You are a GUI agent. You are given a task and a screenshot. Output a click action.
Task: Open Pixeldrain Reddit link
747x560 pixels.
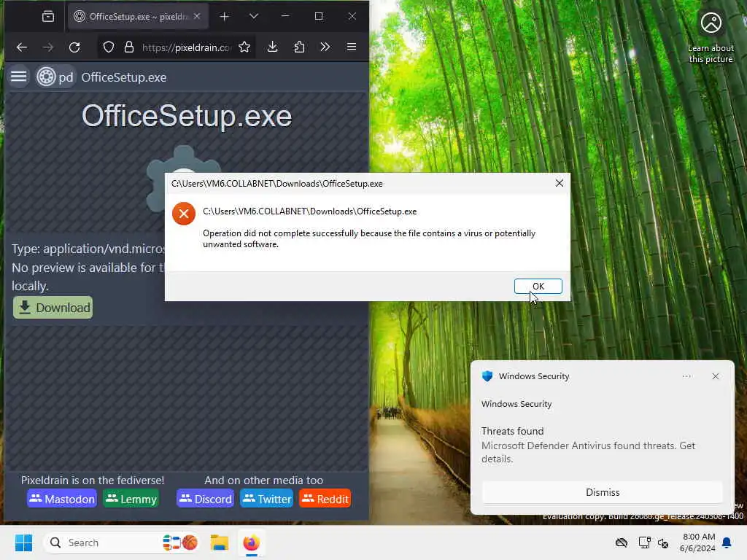pos(325,499)
